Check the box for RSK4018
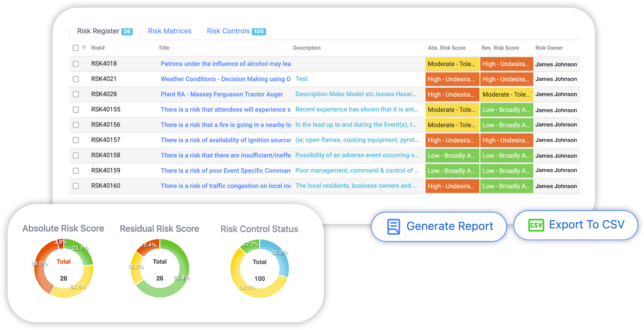This screenshot has width=644, height=330. (x=76, y=64)
